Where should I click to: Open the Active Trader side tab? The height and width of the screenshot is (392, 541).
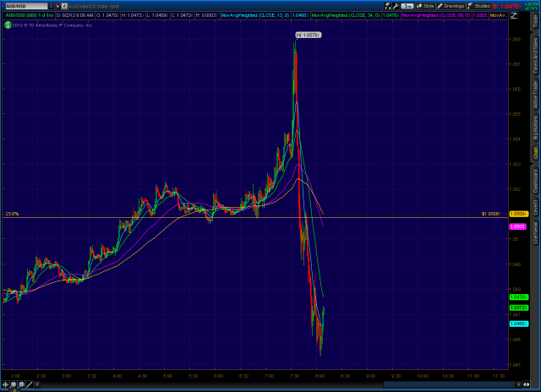(535, 95)
